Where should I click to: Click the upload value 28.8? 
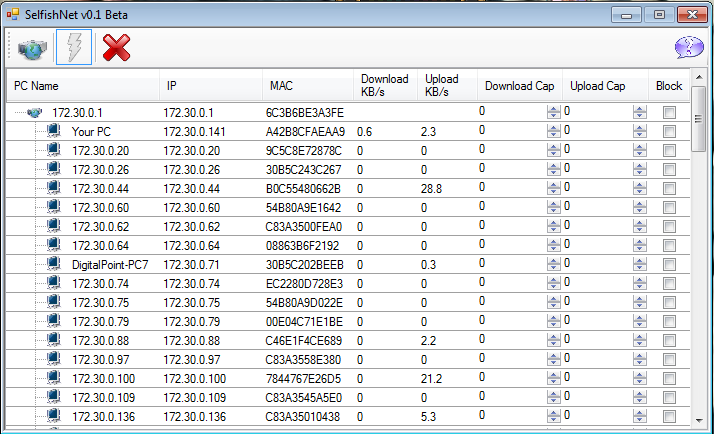click(x=431, y=189)
